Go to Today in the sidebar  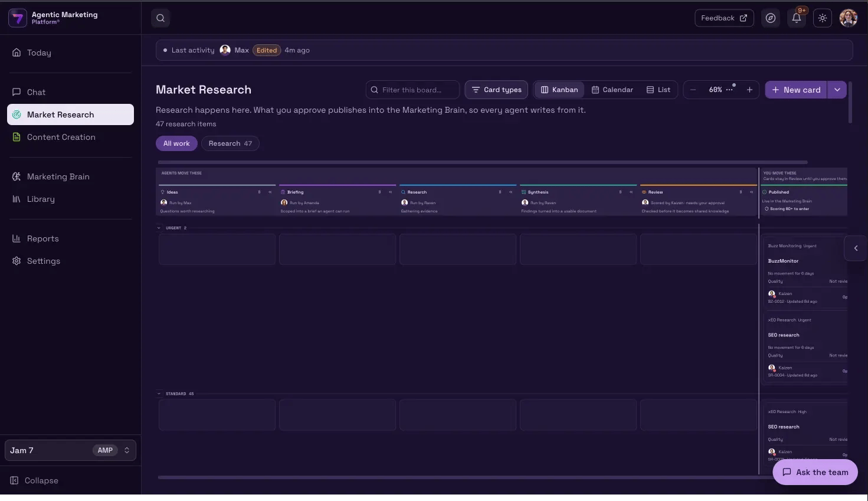(x=71, y=53)
